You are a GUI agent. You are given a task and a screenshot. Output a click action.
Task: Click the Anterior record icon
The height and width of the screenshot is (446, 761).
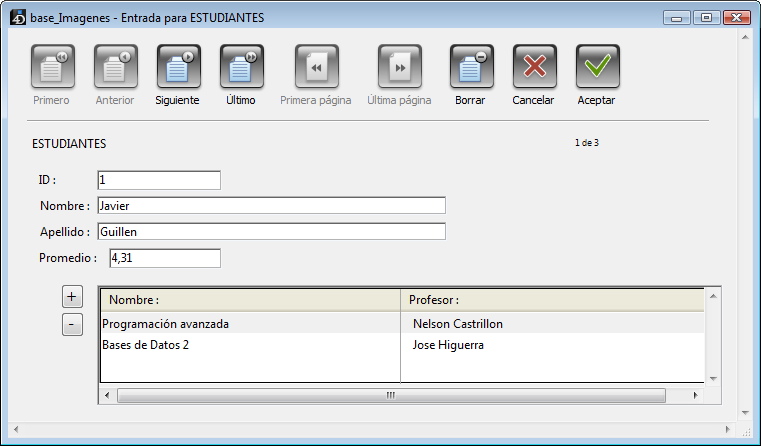(x=115, y=68)
